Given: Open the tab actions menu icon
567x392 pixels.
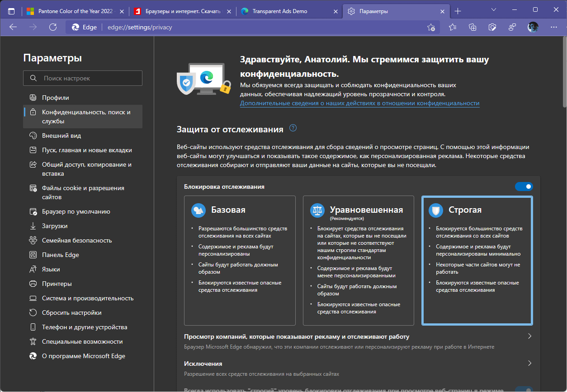Looking at the screenshot, I should [x=11, y=11].
